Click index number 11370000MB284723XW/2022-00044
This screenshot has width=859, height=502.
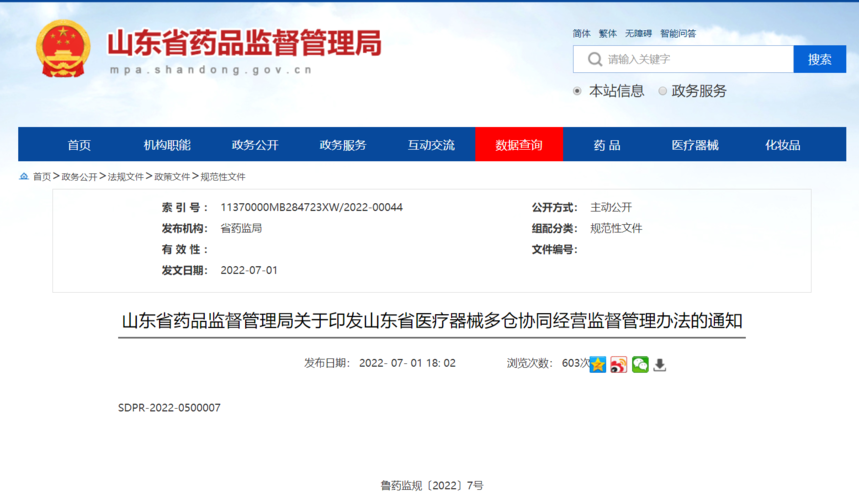point(311,207)
